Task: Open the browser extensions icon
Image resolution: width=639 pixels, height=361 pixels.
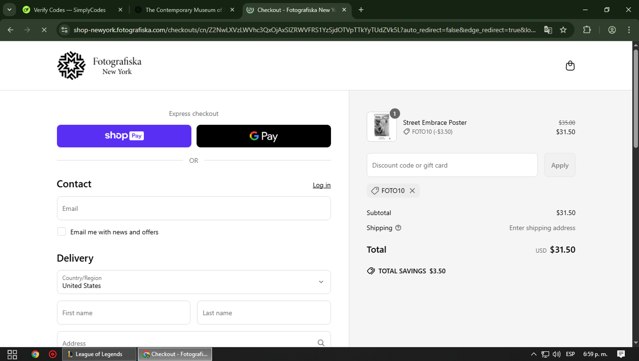Action: [x=587, y=30]
